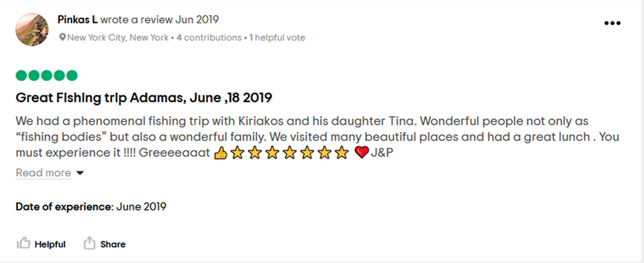This screenshot has width=644, height=263.
Task: Click the "Read more" link
Action: click(43, 173)
